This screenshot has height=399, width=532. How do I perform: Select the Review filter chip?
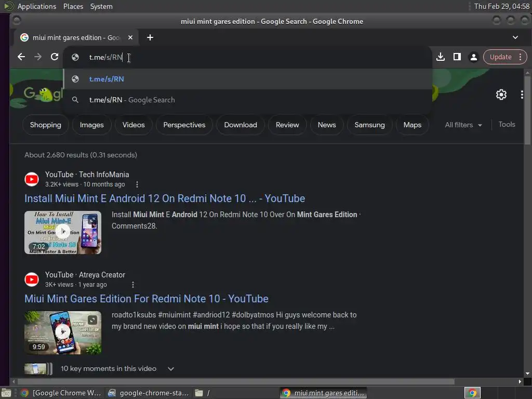click(x=287, y=125)
